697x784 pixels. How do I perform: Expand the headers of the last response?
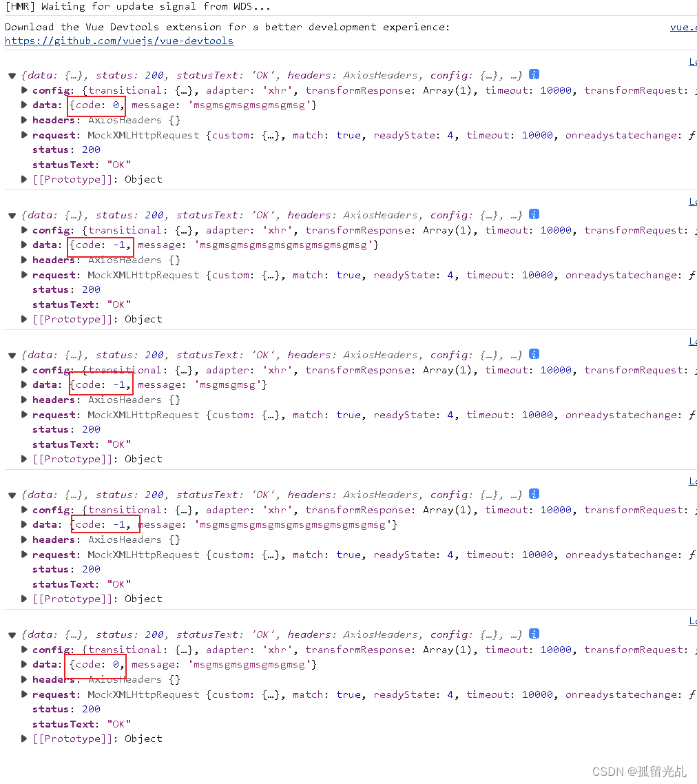[23, 679]
